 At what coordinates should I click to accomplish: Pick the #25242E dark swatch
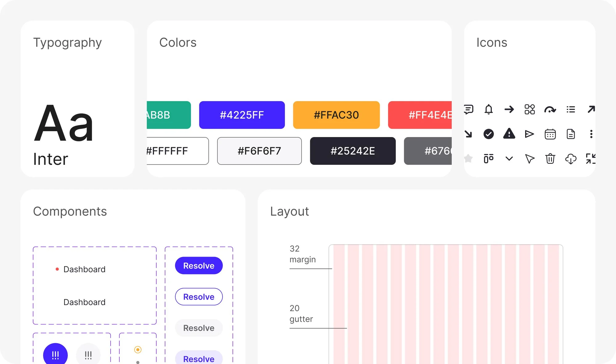[x=353, y=151]
